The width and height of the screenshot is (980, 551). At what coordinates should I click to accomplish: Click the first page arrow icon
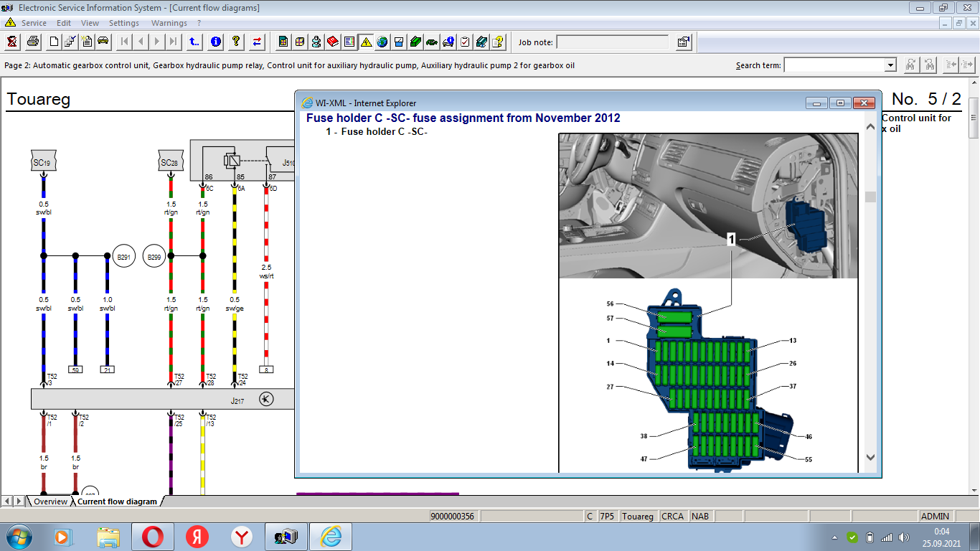[125, 42]
